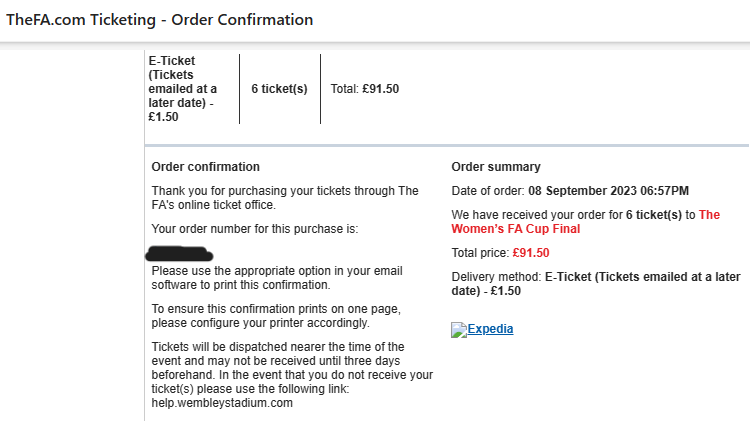This screenshot has width=750, height=421.
Task: Click the Order confirmation heading
Action: click(x=206, y=166)
